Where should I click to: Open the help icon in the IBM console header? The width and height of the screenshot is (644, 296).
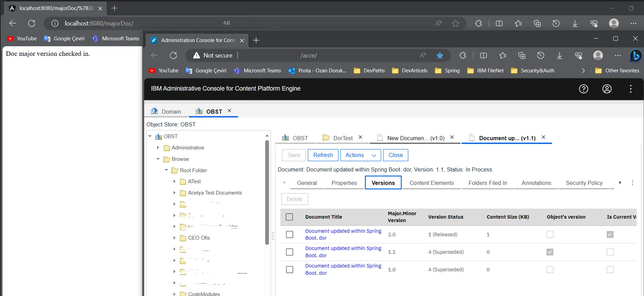[x=584, y=89]
